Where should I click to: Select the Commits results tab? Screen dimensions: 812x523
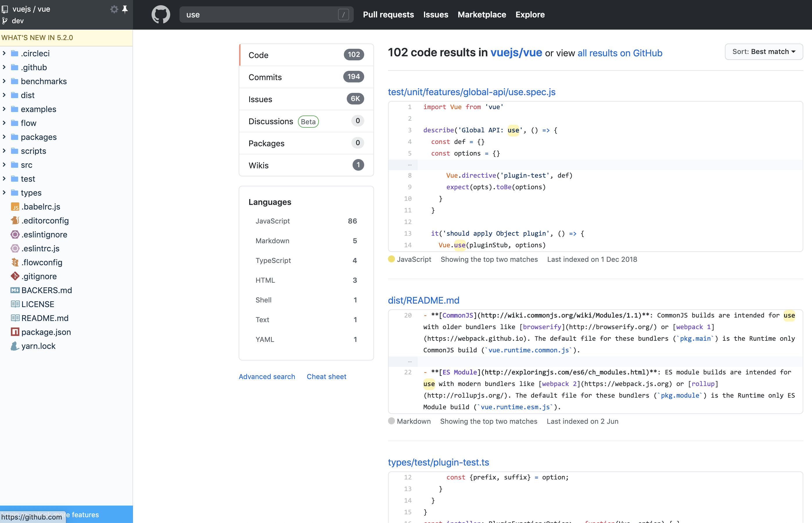click(x=306, y=77)
